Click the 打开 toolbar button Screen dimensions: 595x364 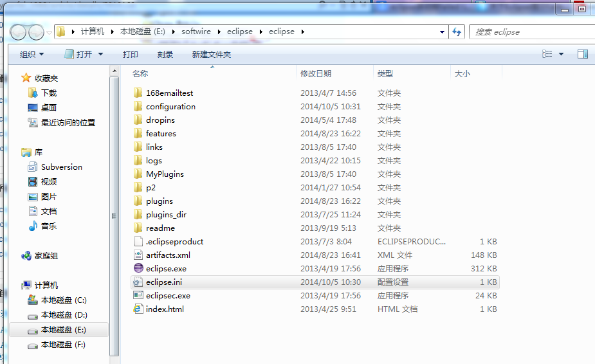click(79, 54)
